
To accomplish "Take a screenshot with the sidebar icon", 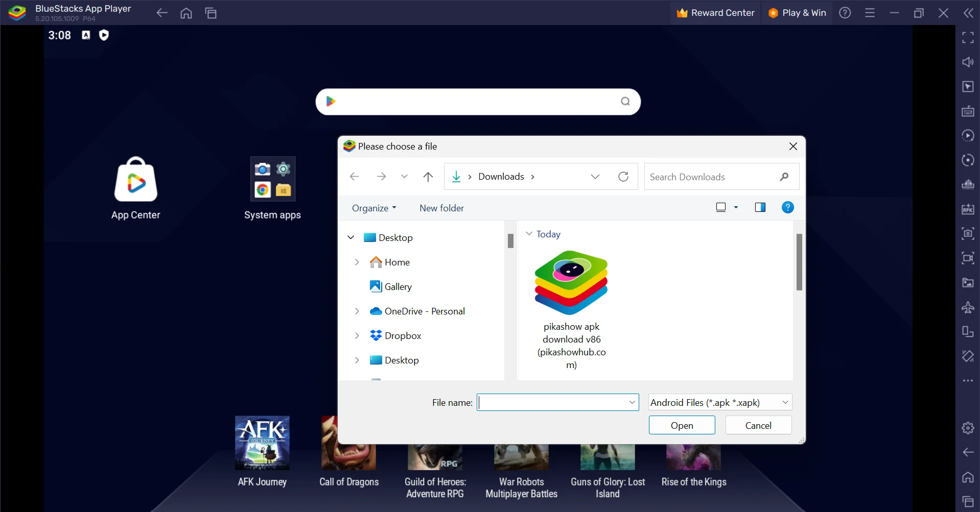I will (x=968, y=234).
